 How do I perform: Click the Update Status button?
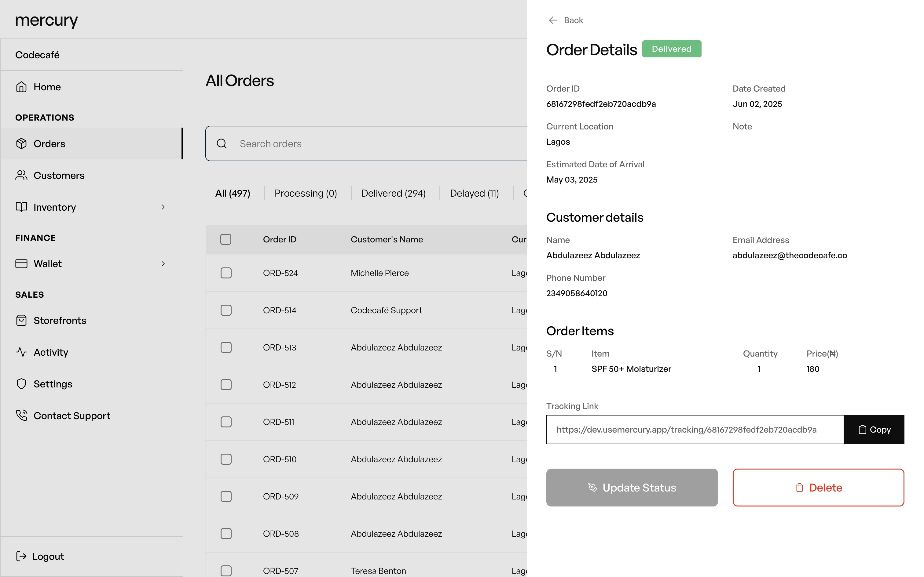pyautogui.click(x=632, y=487)
